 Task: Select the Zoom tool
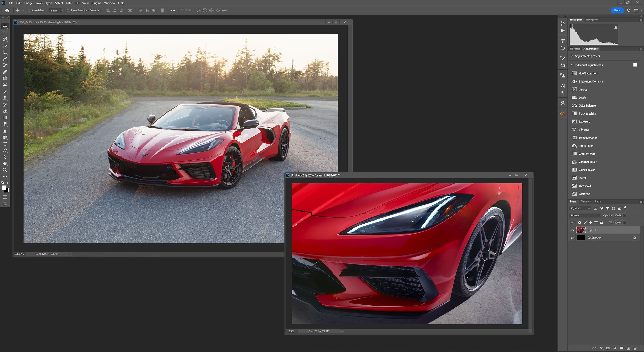point(5,170)
